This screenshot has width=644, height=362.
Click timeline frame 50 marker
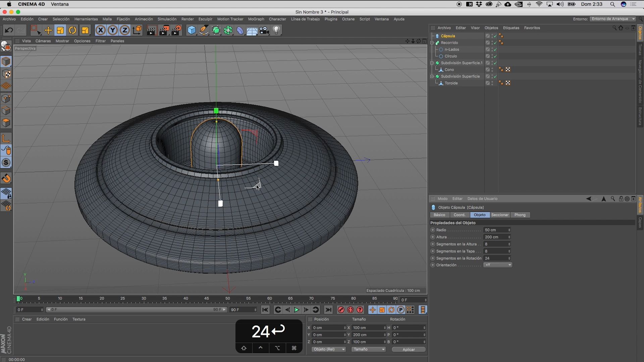228,298
